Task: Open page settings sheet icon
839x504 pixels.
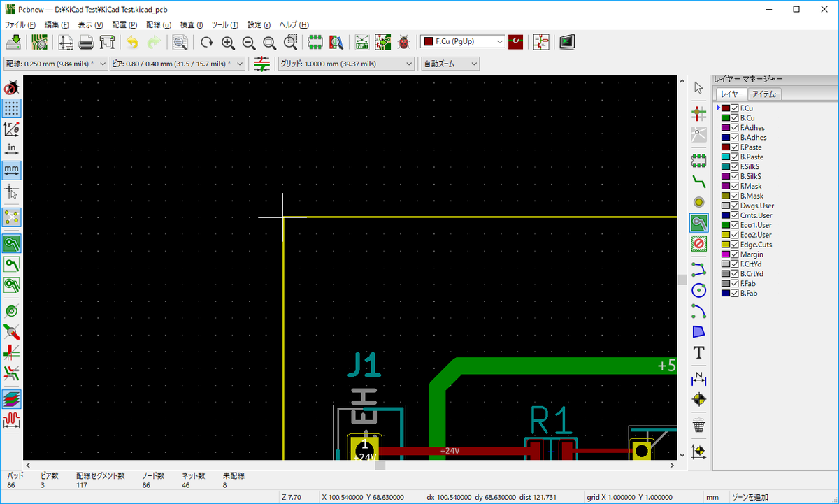Action: point(66,42)
